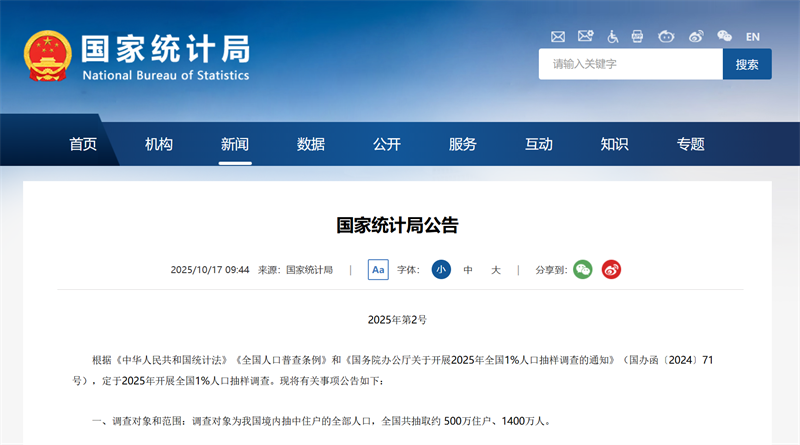
Task: Open the 新闻 navigation tab
Action: pos(235,144)
